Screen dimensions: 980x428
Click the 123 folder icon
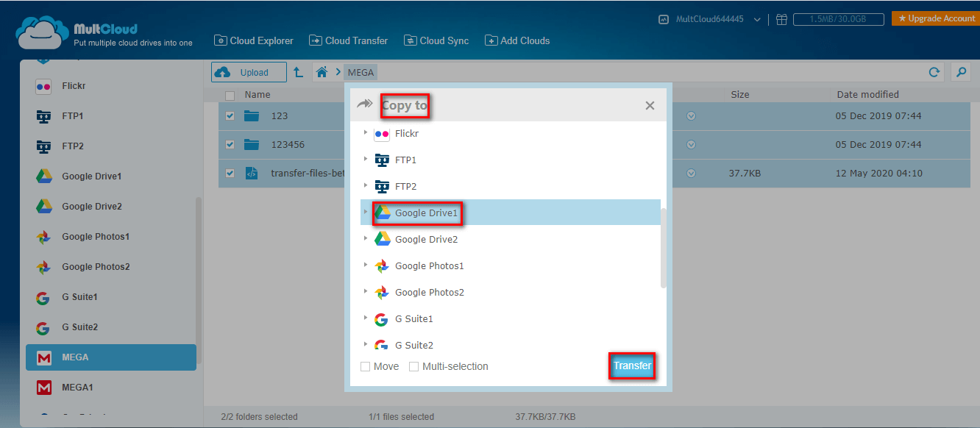[x=252, y=116]
